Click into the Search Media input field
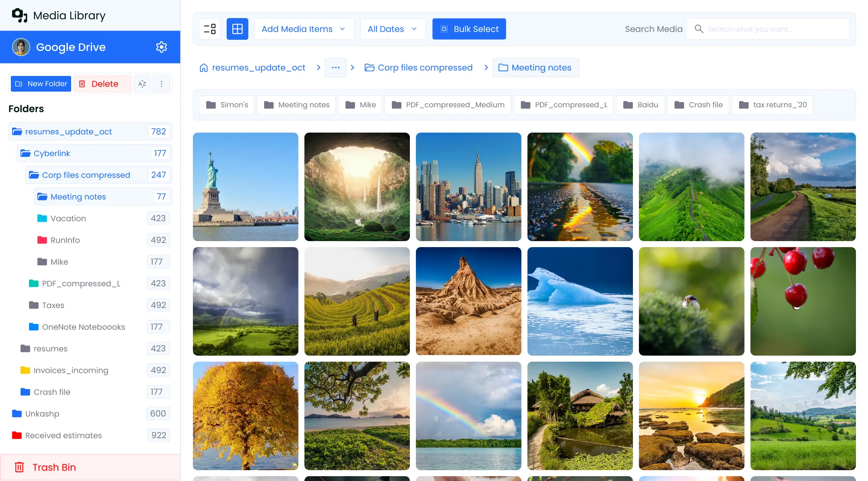 tap(768, 29)
